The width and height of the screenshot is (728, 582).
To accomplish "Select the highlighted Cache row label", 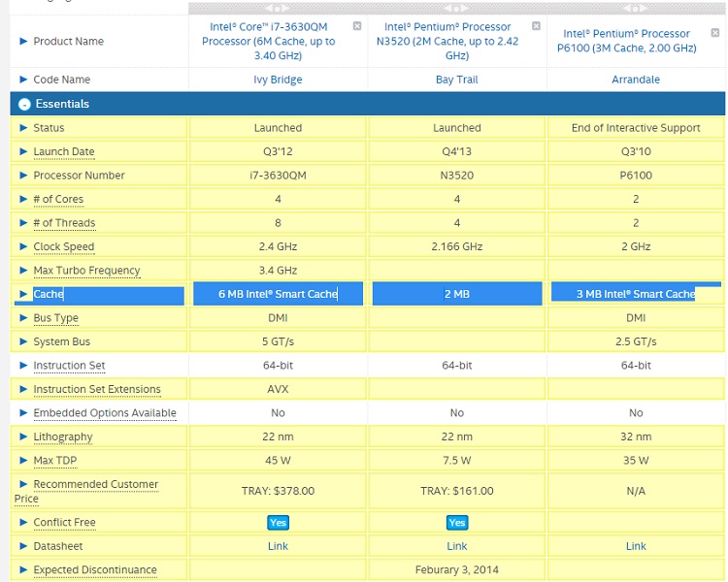I will [48, 294].
